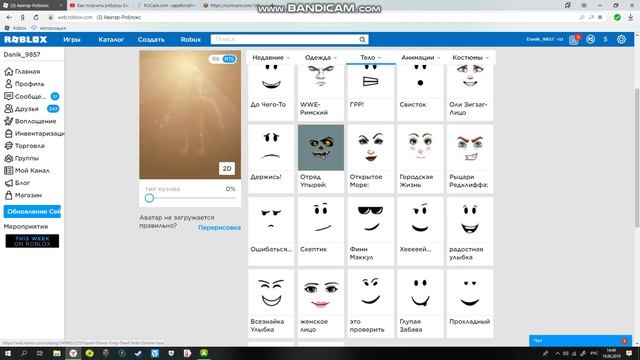Select the Глупая Забава face
The height and width of the screenshot is (360, 640).
(420, 303)
